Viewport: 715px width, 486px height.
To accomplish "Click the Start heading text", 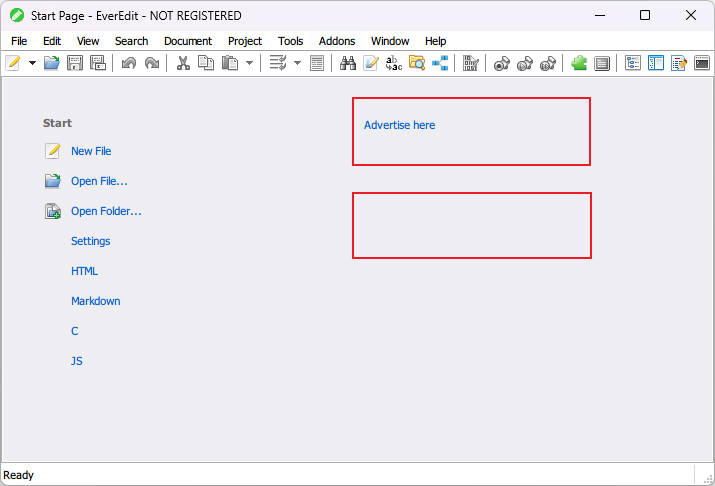I will (57, 123).
